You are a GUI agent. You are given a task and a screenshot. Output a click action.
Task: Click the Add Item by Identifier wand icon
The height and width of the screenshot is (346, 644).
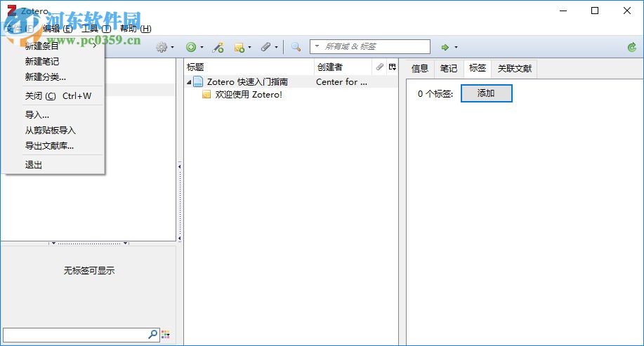(x=218, y=47)
